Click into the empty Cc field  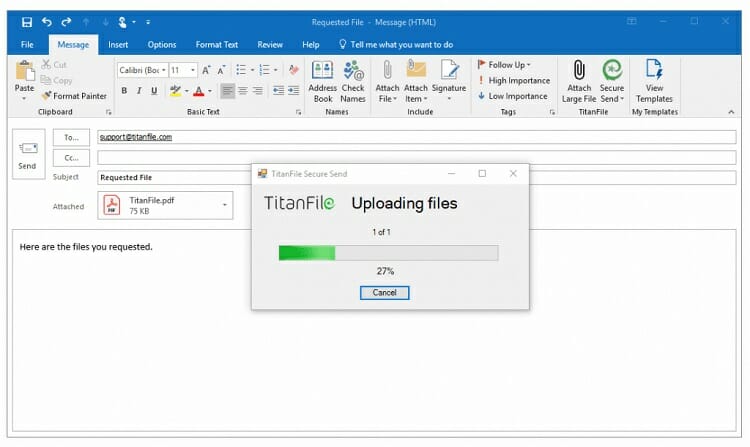tap(416, 157)
